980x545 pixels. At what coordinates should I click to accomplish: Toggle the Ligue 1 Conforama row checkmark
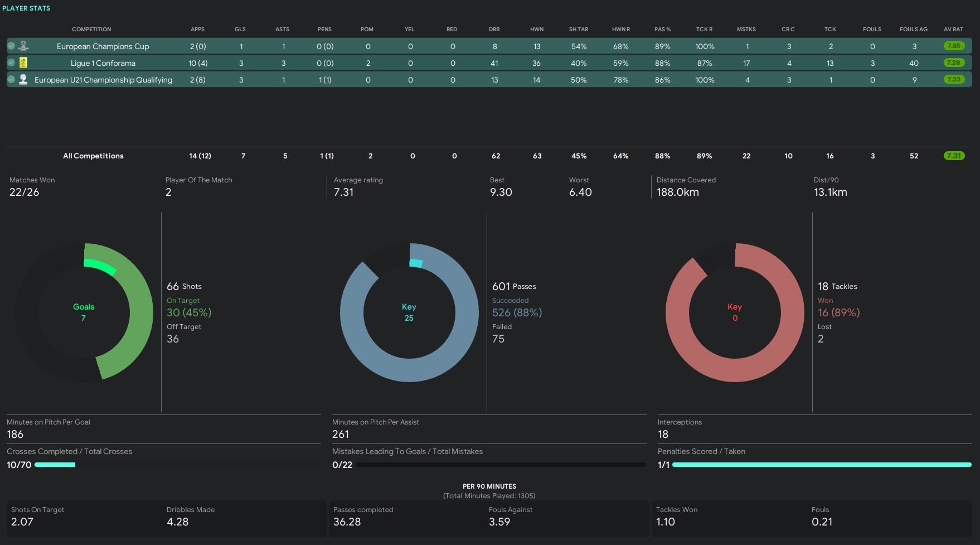coord(11,63)
